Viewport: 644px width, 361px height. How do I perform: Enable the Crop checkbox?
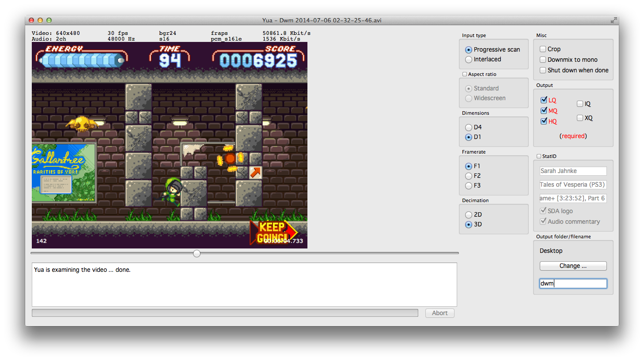(543, 49)
